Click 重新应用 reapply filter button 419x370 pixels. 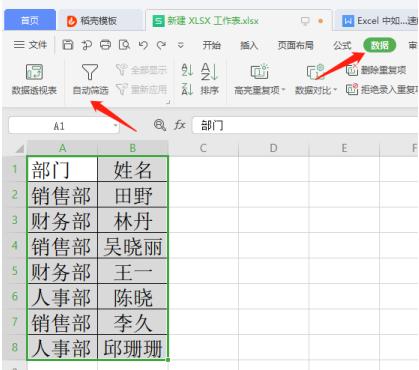tap(141, 89)
